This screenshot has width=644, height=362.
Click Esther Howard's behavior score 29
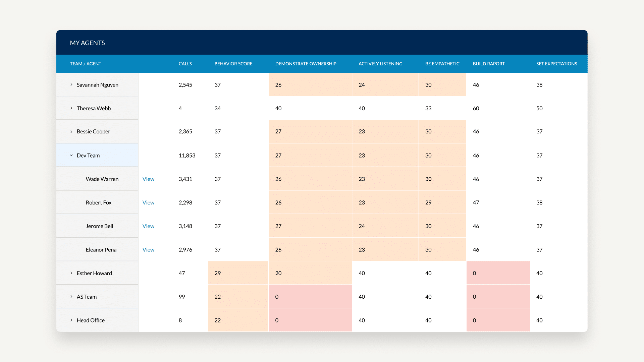point(218,273)
